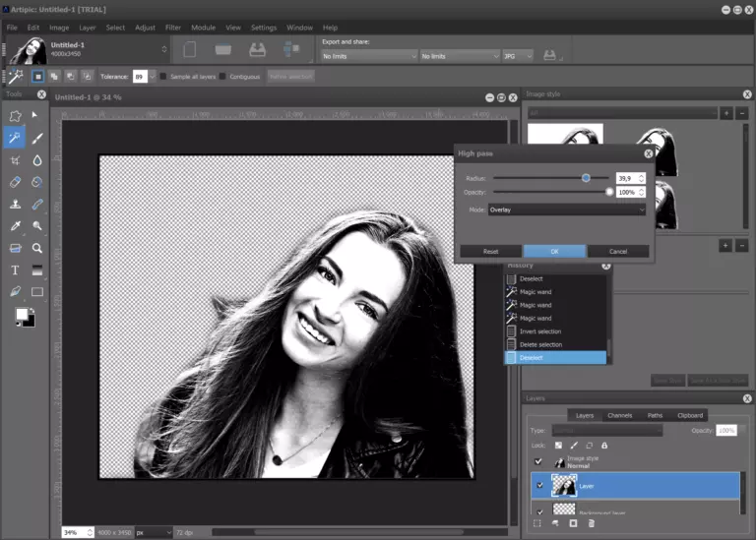Select the Brush tool
This screenshot has width=756, height=540.
(37, 138)
